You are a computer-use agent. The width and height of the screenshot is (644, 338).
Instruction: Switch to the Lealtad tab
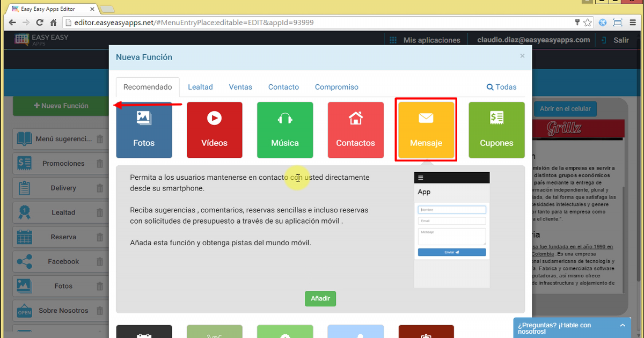pos(200,86)
